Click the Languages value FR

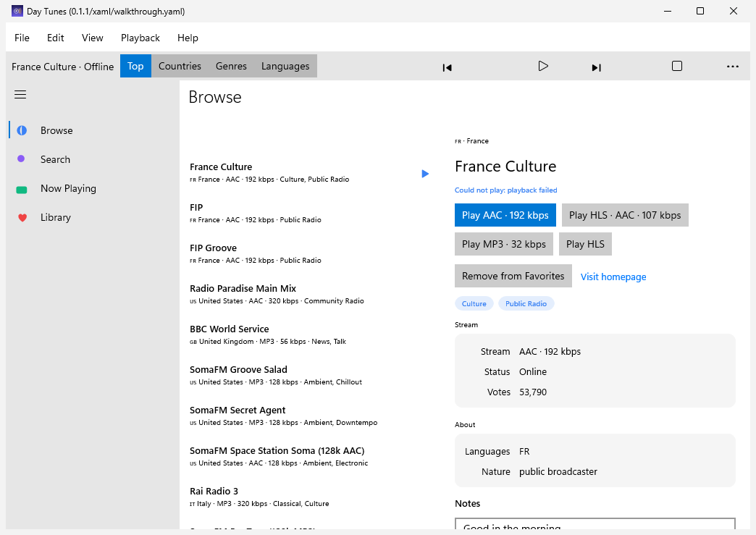(524, 451)
